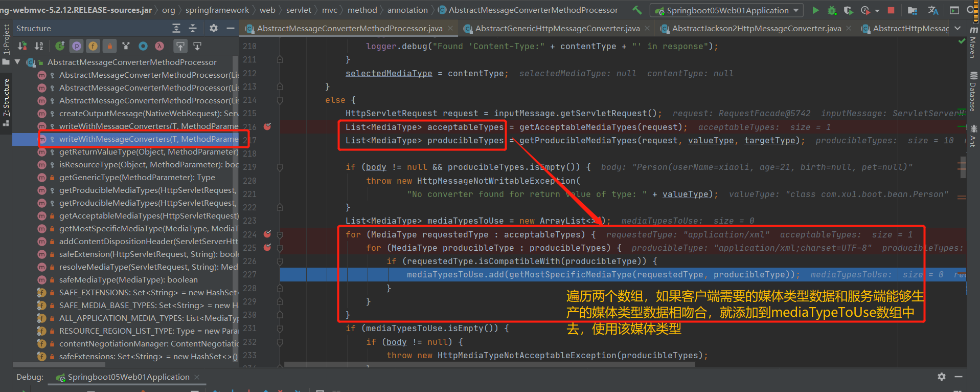This screenshot has width=980, height=392.
Task: Open the Z: Structure side tab
Action: pyautogui.click(x=6, y=102)
